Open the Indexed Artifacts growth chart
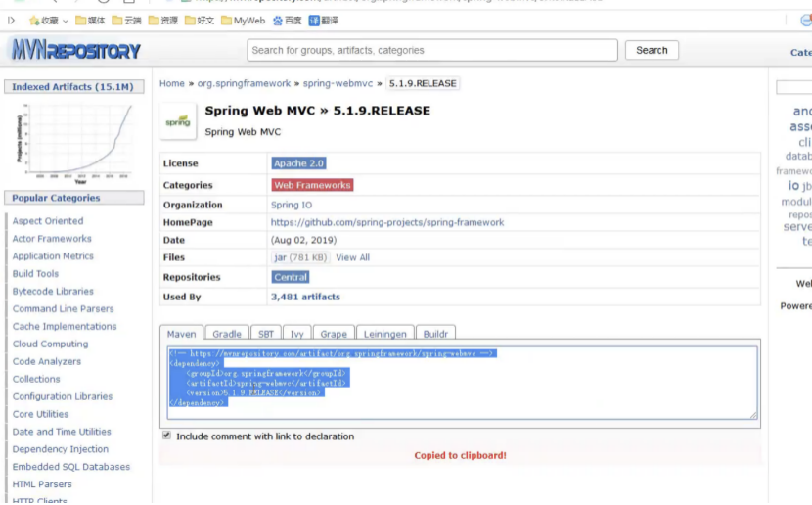The width and height of the screenshot is (812, 505). pyautogui.click(x=75, y=143)
